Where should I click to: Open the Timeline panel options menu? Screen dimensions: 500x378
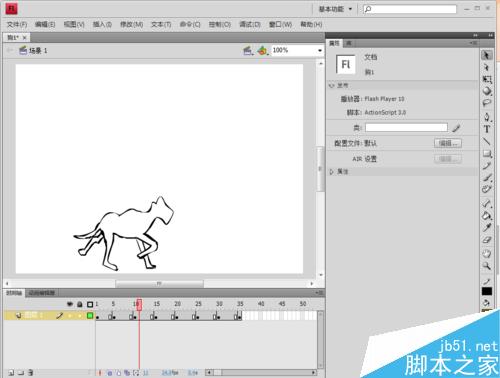tap(319, 293)
